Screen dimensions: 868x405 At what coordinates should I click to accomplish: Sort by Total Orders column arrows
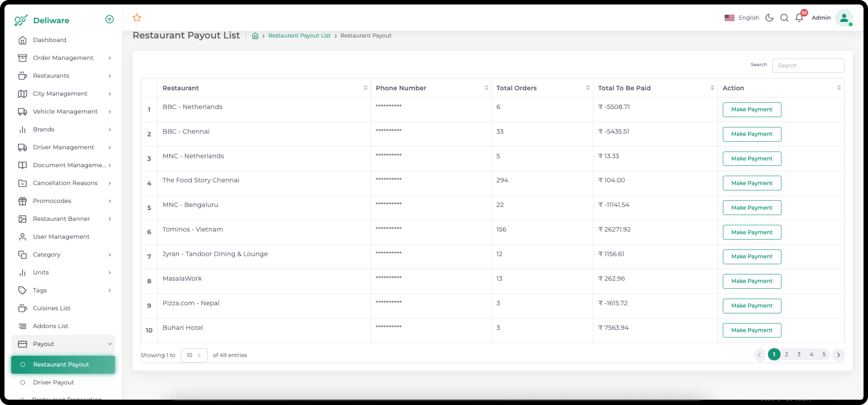coord(588,88)
